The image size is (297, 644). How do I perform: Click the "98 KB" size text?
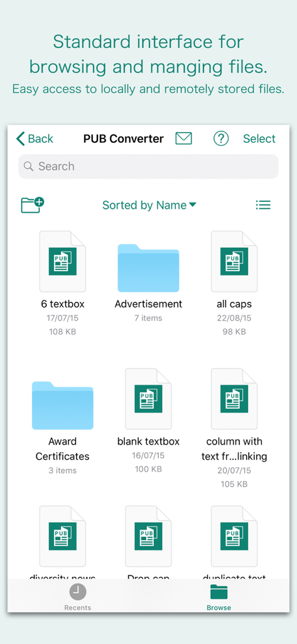pyautogui.click(x=234, y=331)
